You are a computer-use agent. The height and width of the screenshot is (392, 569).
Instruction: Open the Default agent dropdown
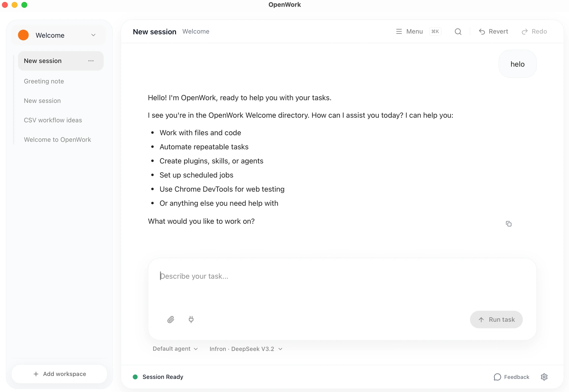coord(175,349)
